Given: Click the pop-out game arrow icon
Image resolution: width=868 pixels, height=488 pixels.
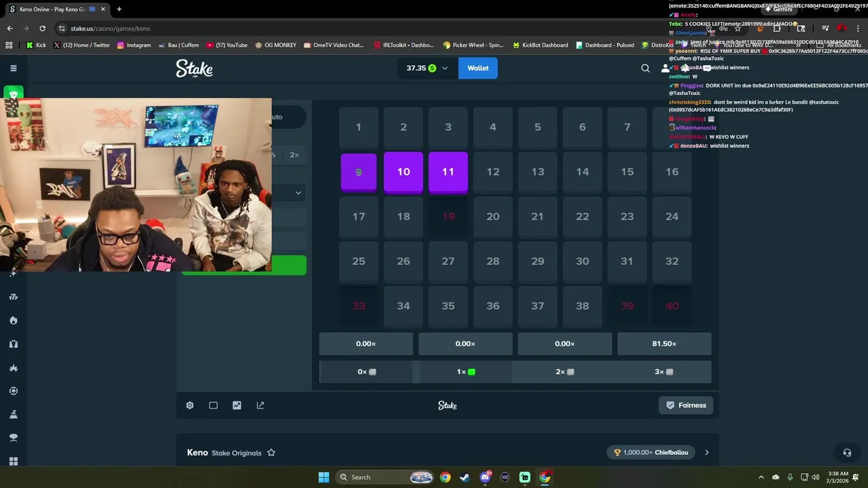Looking at the screenshot, I should [x=260, y=405].
